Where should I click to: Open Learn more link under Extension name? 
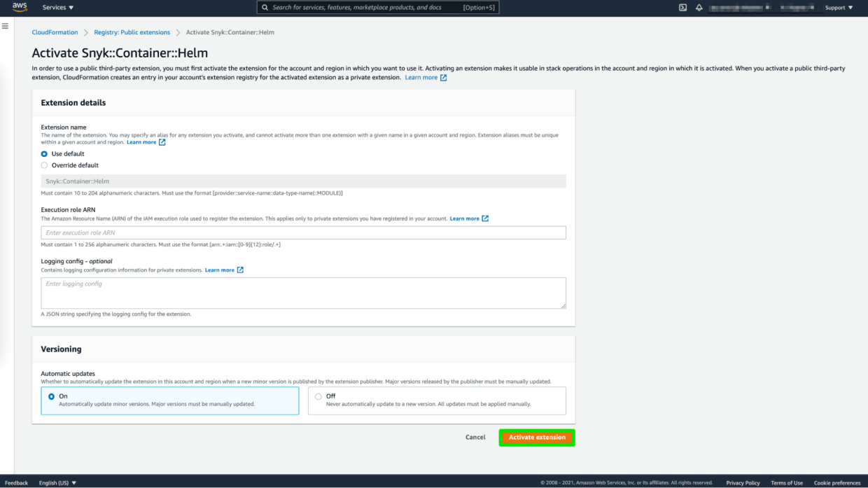(146, 142)
